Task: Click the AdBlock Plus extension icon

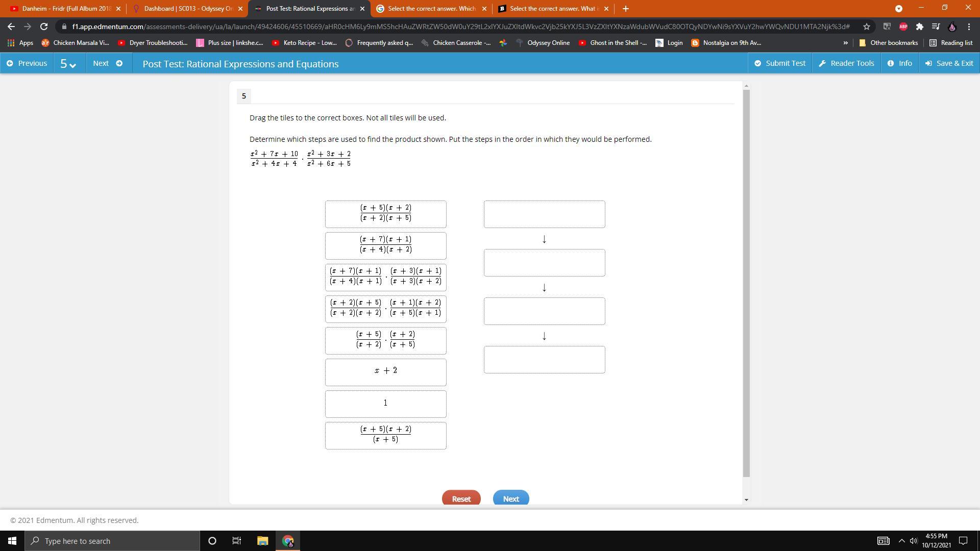Action: click(x=903, y=27)
